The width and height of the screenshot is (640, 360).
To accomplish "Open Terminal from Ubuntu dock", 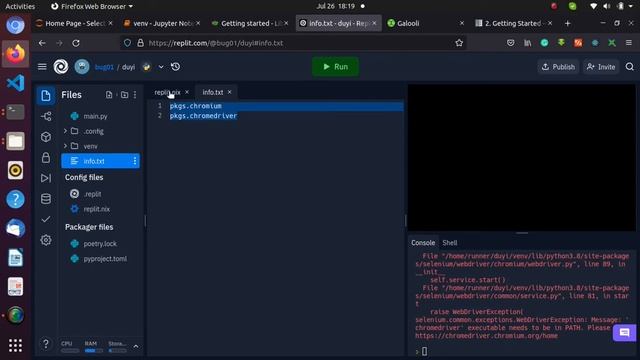I will pos(16,112).
